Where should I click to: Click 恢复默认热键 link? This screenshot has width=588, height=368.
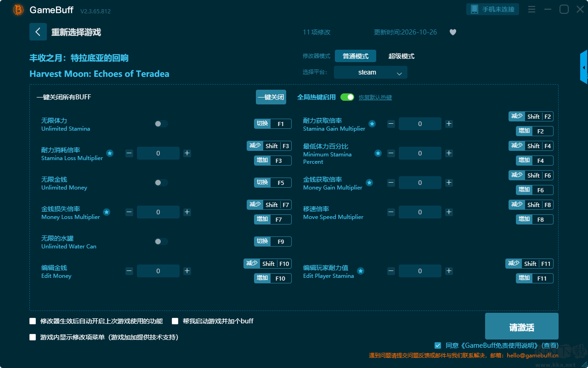point(375,98)
